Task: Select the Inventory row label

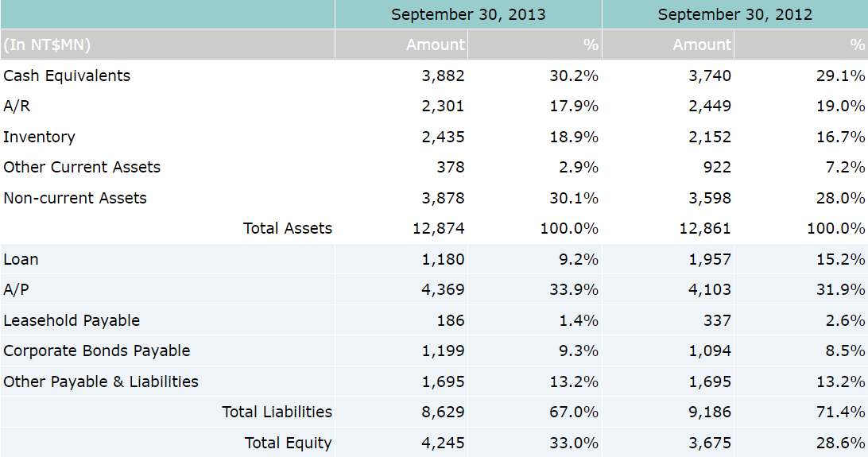Action: click(39, 137)
